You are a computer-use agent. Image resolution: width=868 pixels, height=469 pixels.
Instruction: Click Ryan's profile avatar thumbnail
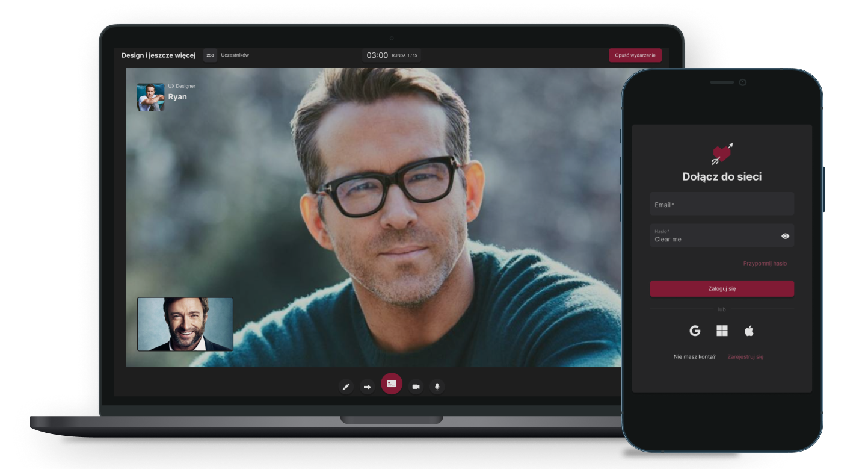[150, 97]
